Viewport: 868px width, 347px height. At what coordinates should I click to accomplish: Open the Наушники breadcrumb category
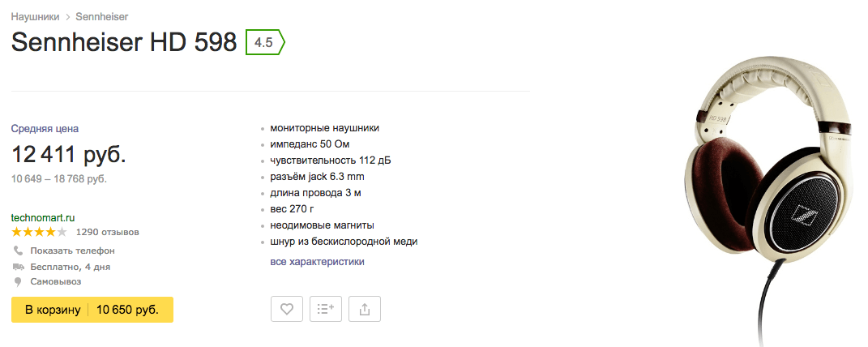(x=35, y=16)
